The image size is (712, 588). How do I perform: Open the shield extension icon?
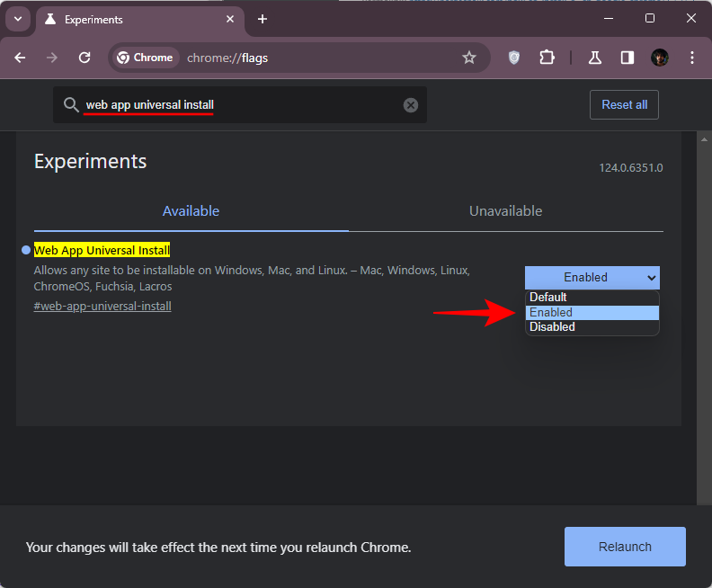[513, 58]
